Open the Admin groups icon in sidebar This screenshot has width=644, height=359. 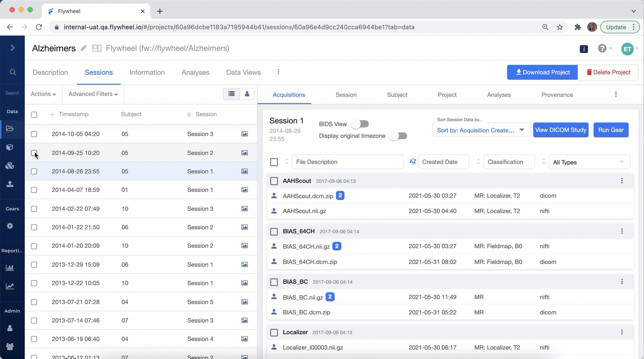(10, 346)
